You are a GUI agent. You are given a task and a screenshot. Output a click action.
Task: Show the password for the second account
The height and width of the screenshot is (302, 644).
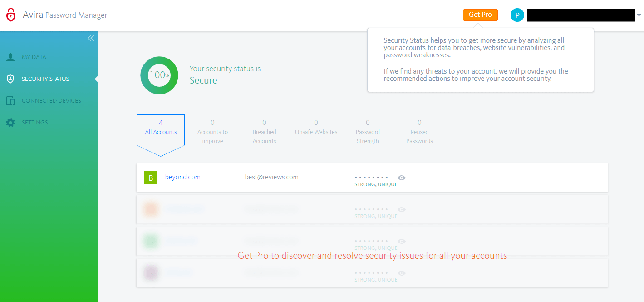pos(401,209)
